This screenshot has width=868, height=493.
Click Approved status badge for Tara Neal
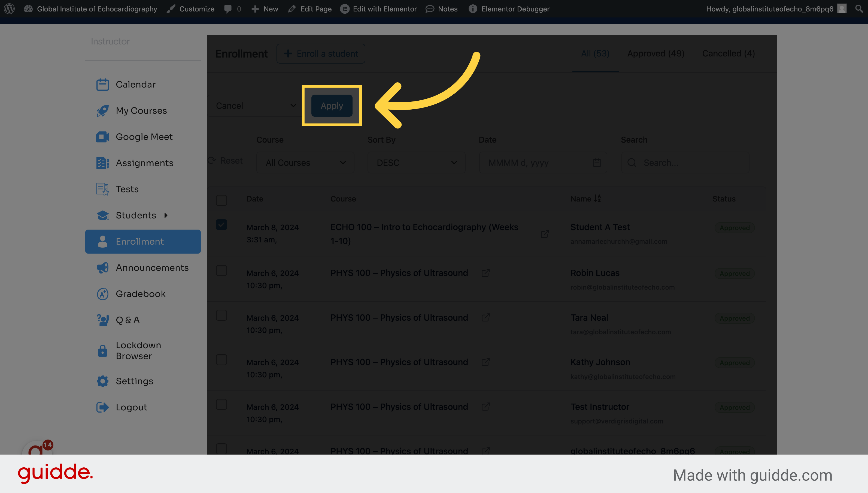pos(735,318)
